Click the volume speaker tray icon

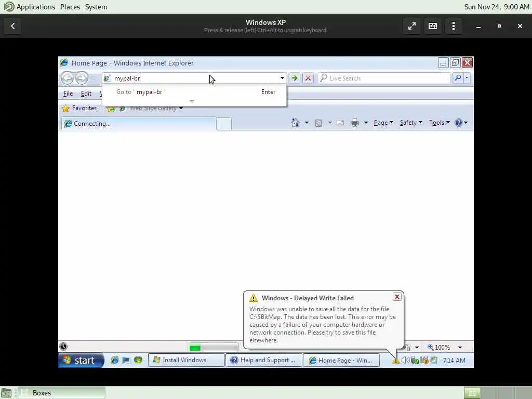pyautogui.click(x=405, y=361)
